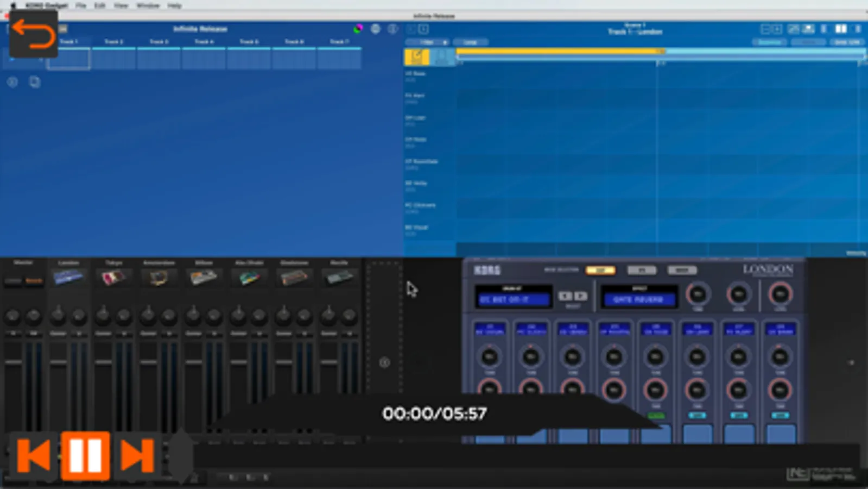Screen dimensions: 868x489
Task: Select the Track 2 header
Action: [113, 42]
